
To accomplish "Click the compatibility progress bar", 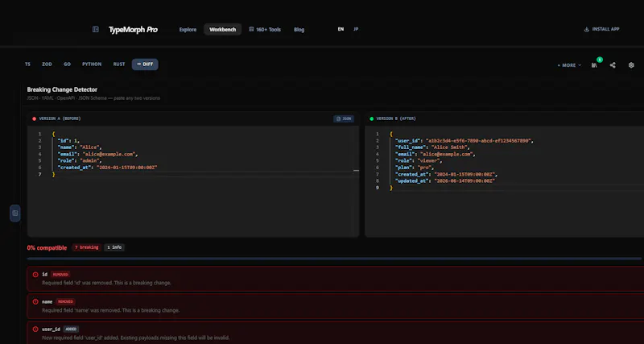I will 334,259.
